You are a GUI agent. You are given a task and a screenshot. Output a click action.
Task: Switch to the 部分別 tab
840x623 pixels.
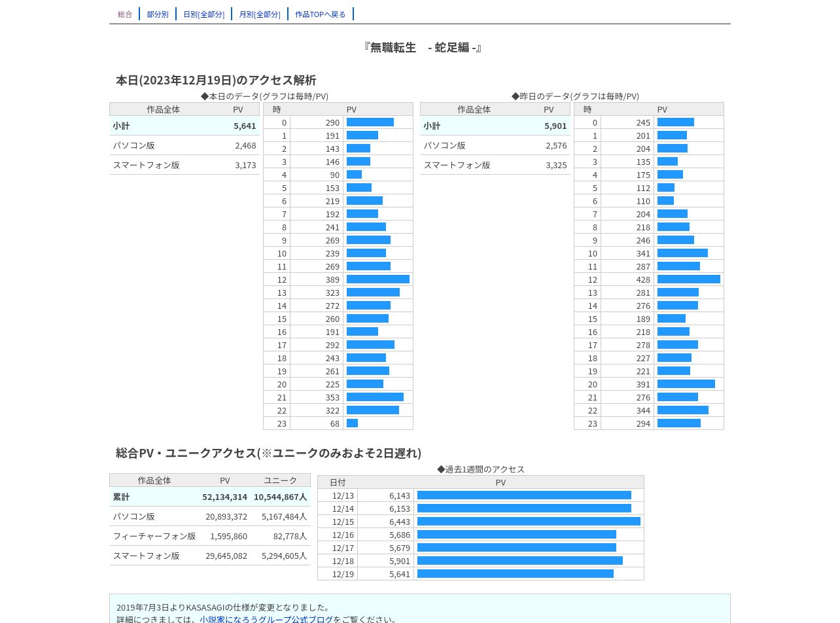pyautogui.click(x=158, y=14)
